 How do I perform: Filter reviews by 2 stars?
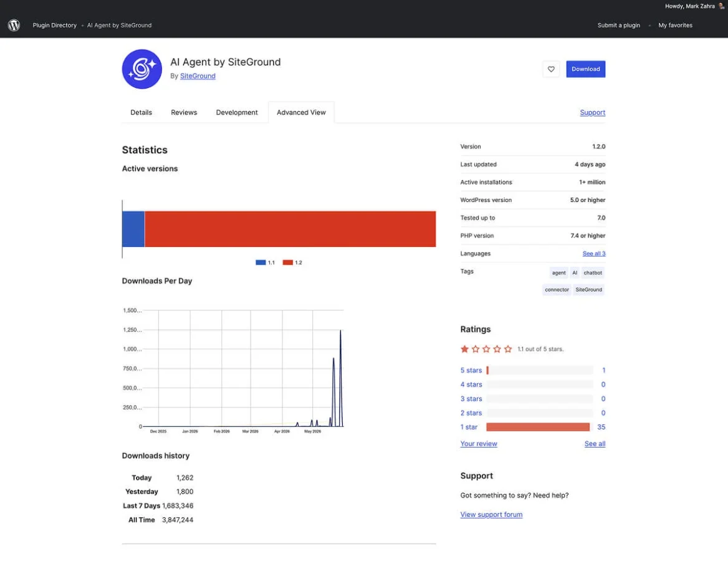coord(471,413)
